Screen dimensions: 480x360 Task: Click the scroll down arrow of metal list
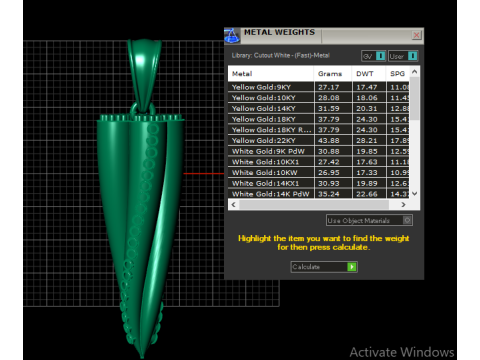(x=415, y=193)
